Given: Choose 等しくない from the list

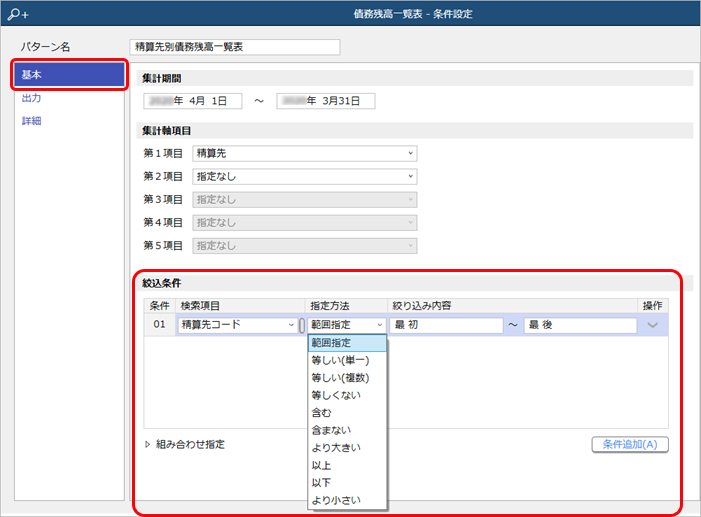Looking at the screenshot, I should (347, 395).
